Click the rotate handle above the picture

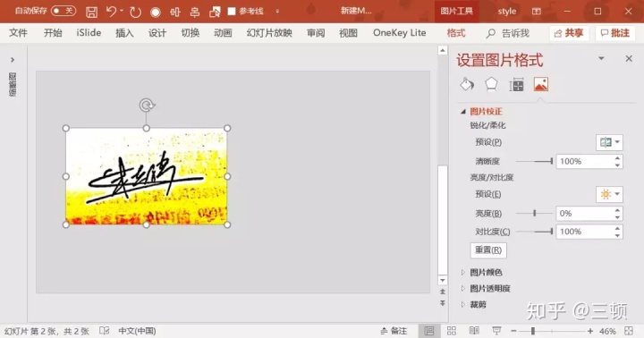click(147, 106)
